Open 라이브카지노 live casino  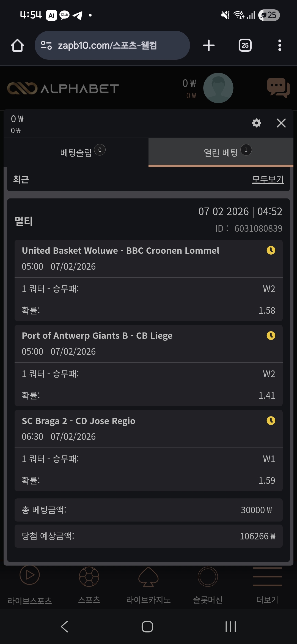[148, 584]
